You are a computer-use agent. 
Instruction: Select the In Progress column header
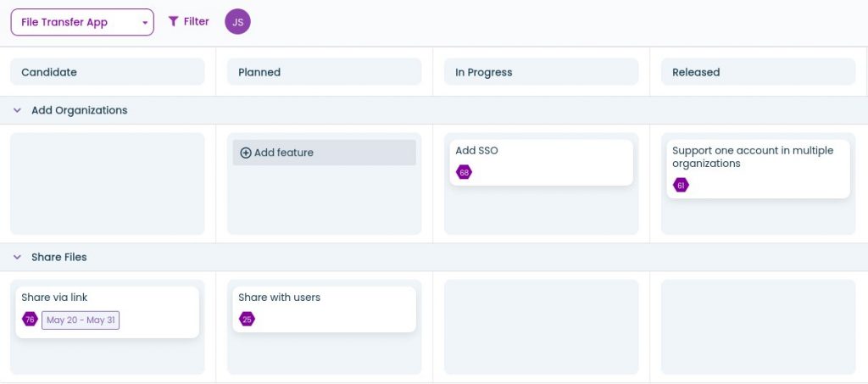(542, 72)
